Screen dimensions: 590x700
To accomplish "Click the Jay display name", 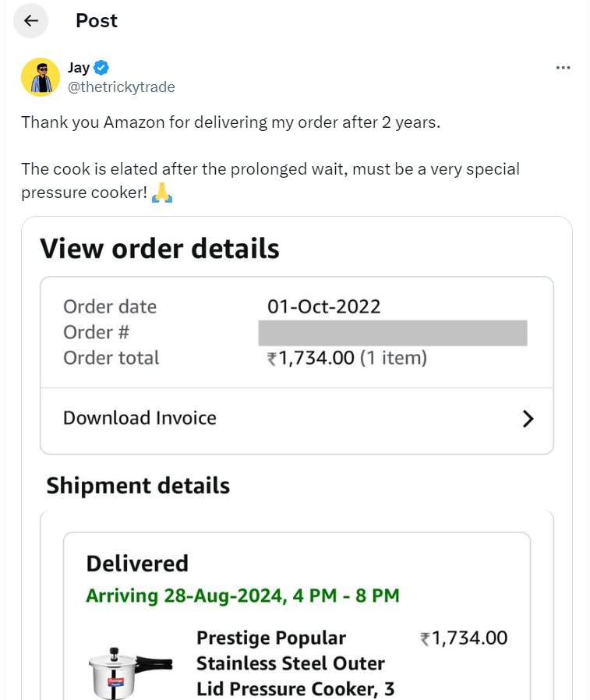I will (78, 68).
